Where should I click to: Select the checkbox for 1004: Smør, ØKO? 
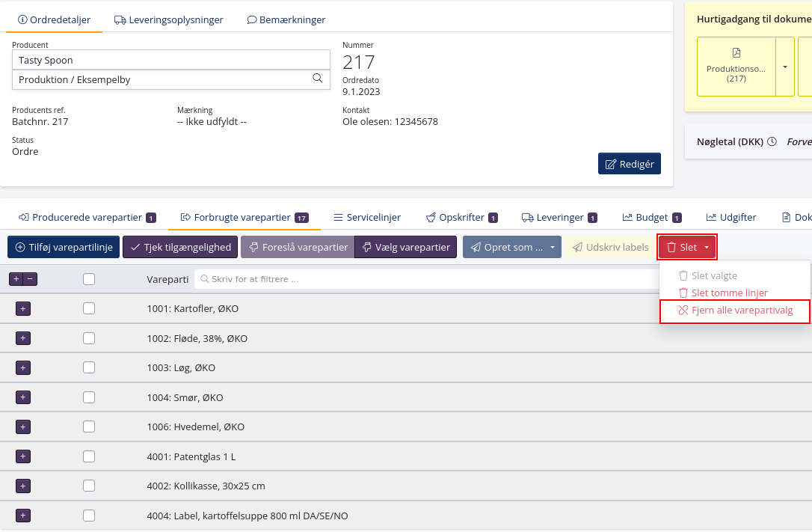[x=89, y=397]
